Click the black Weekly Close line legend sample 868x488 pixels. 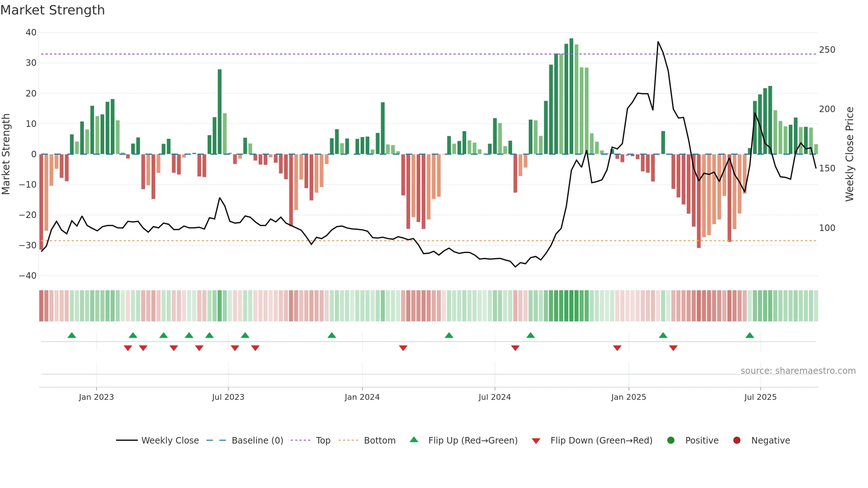[127, 440]
